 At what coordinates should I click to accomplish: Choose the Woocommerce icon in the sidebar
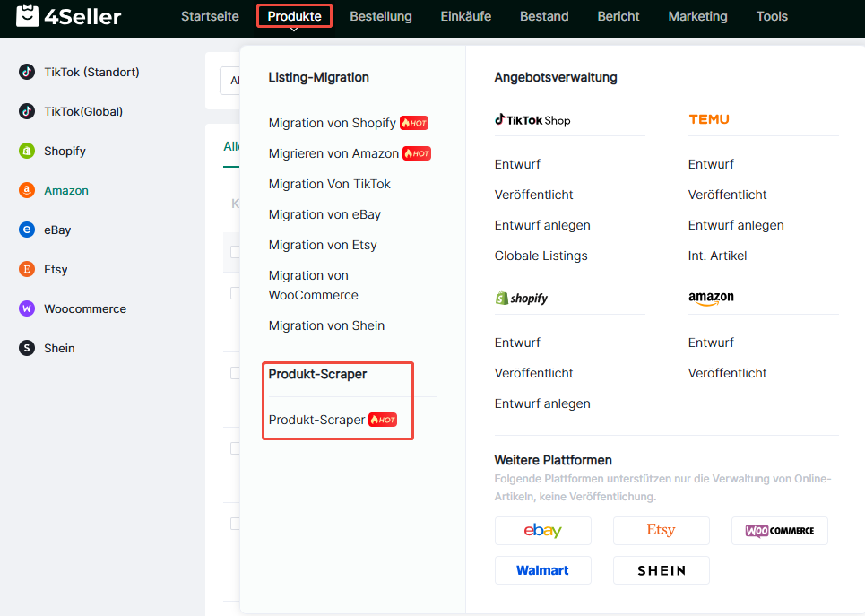coord(27,308)
